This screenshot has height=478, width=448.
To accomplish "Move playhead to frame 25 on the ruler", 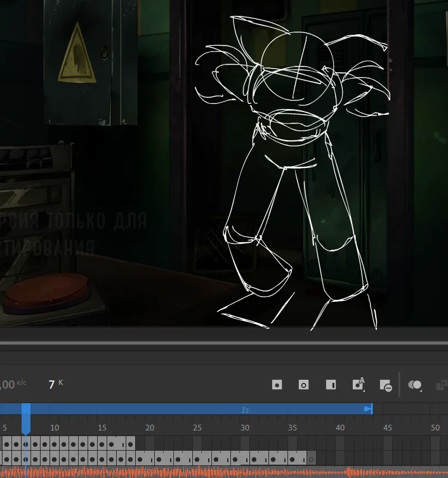I will point(197,428).
